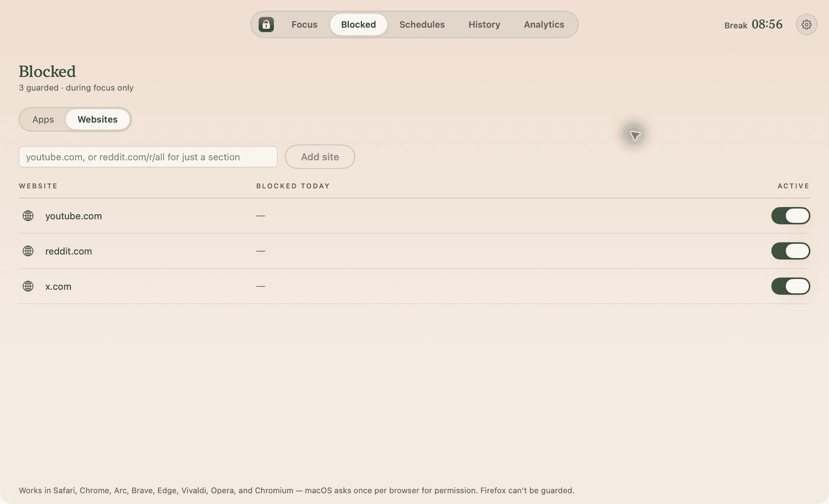
Task: Click the green lock app icon
Action: (266, 24)
